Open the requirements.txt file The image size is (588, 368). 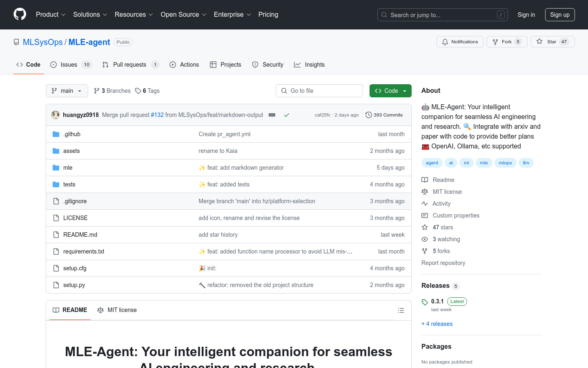coord(84,251)
